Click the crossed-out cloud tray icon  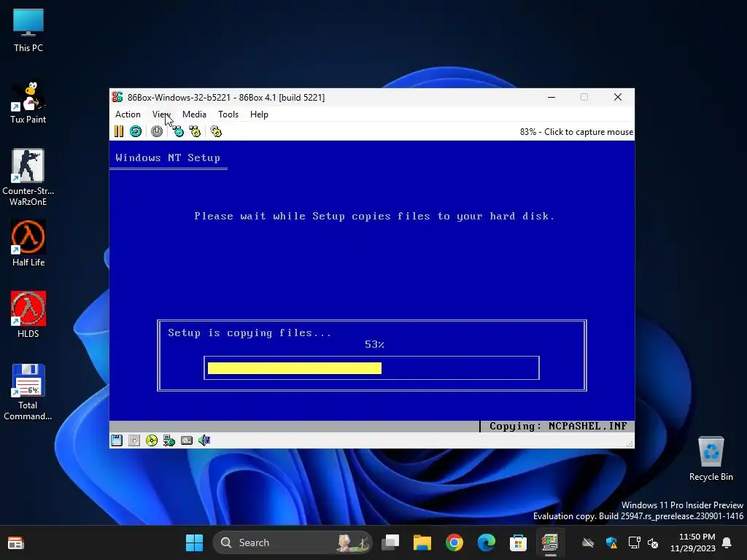click(588, 542)
